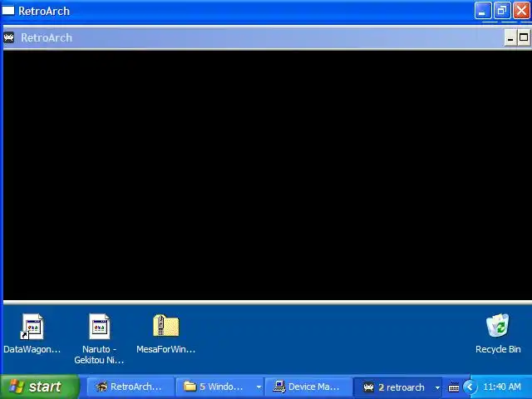532x399 pixels.
Task: Restore down the outer RetroArch window
Action: click(x=502, y=11)
